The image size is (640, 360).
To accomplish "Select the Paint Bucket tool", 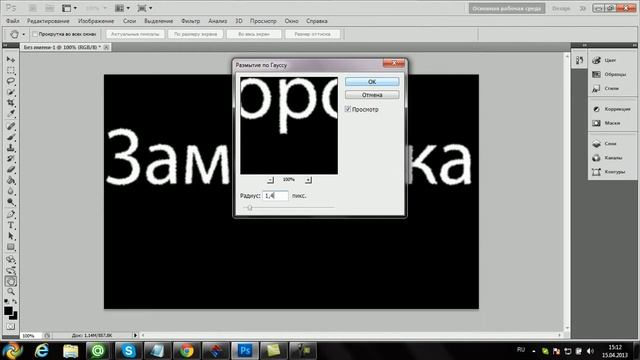I will point(11,180).
